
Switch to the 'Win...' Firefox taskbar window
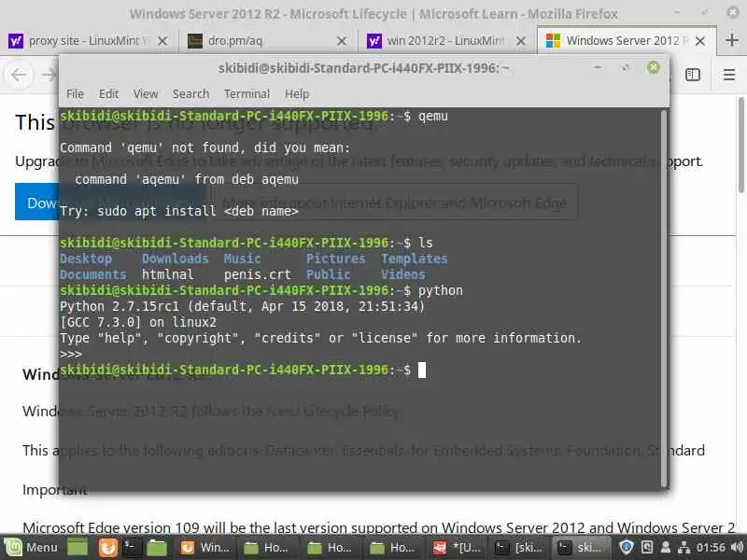point(204,548)
